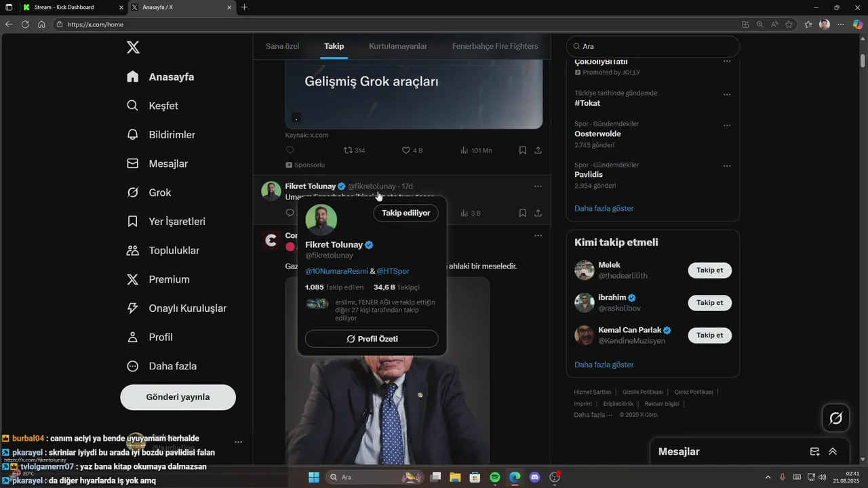Open the floating Grok button

tap(836, 418)
